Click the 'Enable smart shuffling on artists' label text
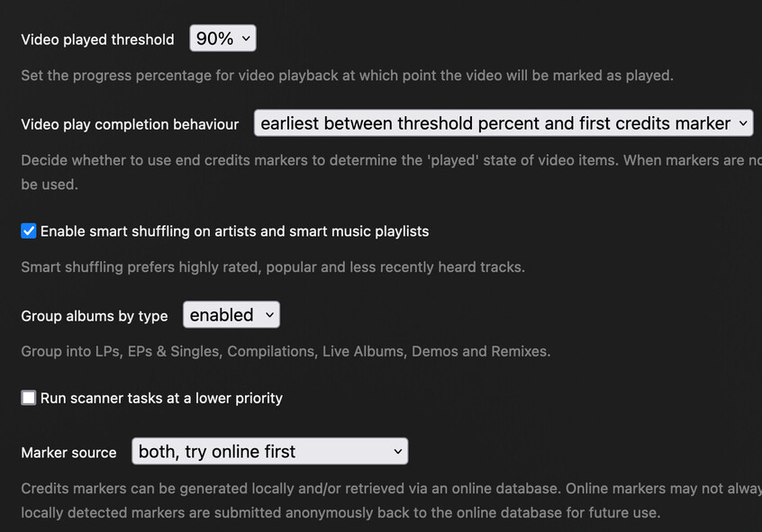The height and width of the screenshot is (532, 762). click(x=234, y=231)
